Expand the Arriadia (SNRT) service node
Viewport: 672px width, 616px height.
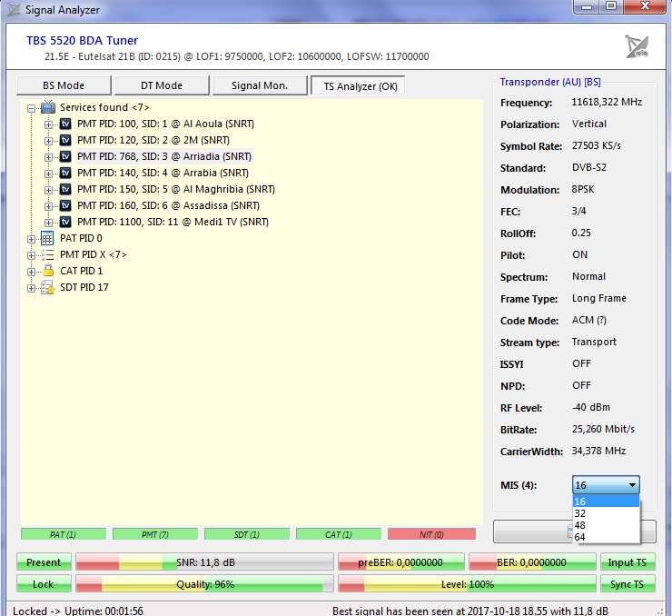click(x=49, y=156)
